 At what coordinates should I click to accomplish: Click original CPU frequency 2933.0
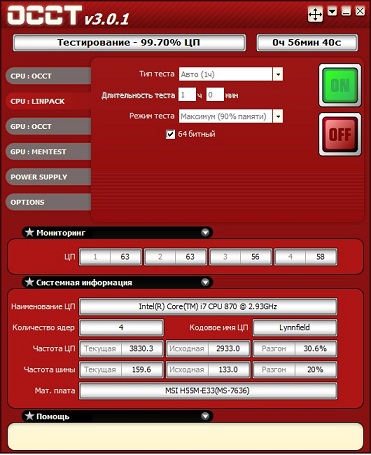[x=228, y=349]
